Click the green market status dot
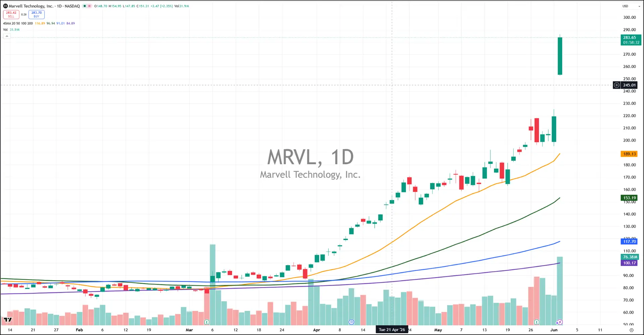Viewport: 644px width, 335px height. (85, 6)
